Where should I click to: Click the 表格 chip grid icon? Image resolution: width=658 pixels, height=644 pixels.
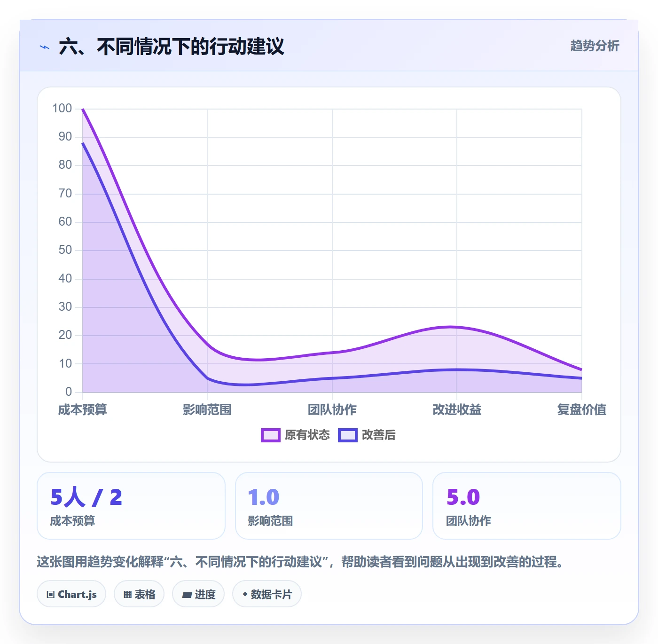pyautogui.click(x=127, y=595)
